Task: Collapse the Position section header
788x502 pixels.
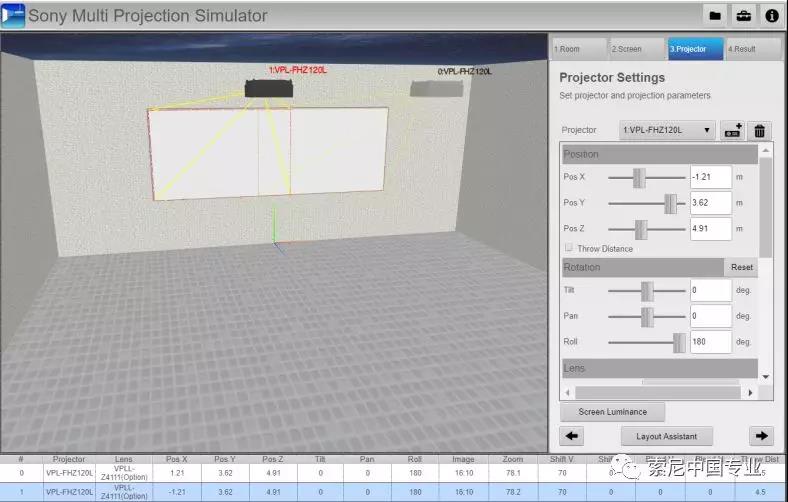Action: pyautogui.click(x=659, y=154)
